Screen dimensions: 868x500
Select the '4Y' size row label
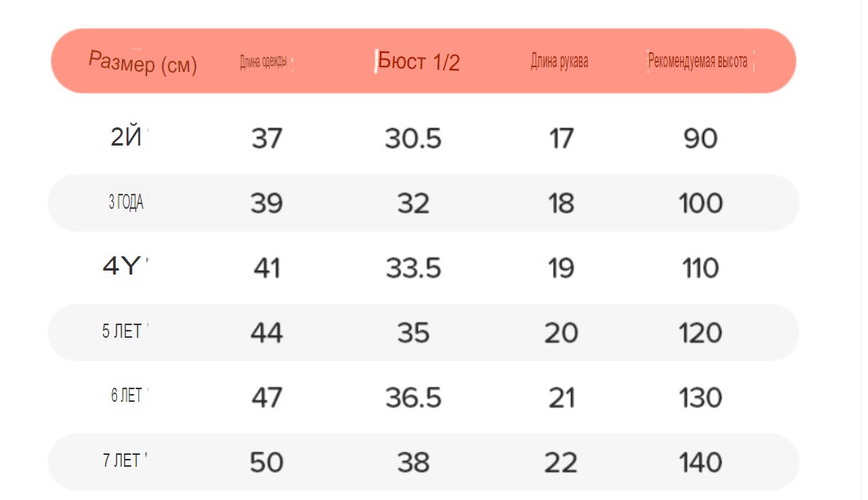[x=122, y=266]
